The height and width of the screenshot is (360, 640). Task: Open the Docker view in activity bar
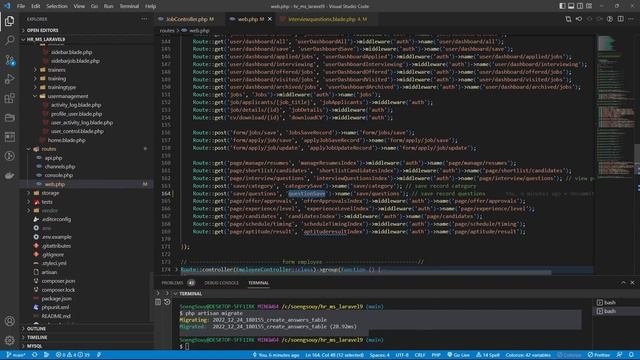point(9,175)
